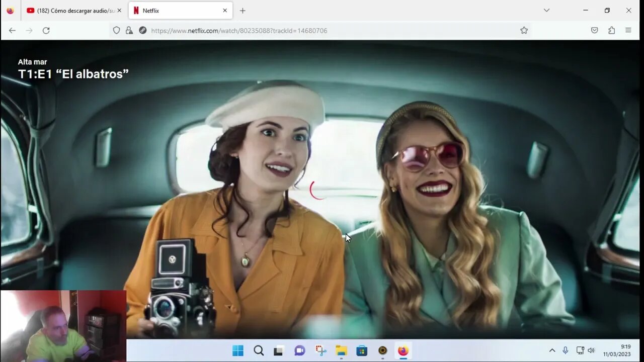644x362 pixels.
Task: Open the tracking protection shield icon
Action: point(117,31)
